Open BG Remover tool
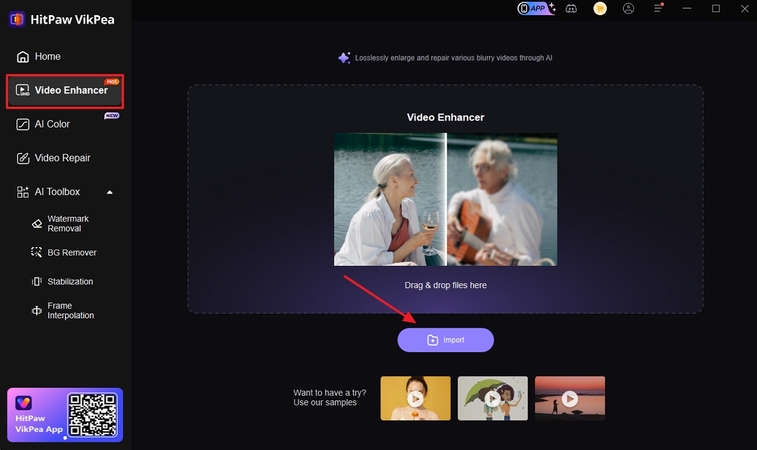Screen dimensions: 757x450 pyautogui.click(x=64, y=253)
